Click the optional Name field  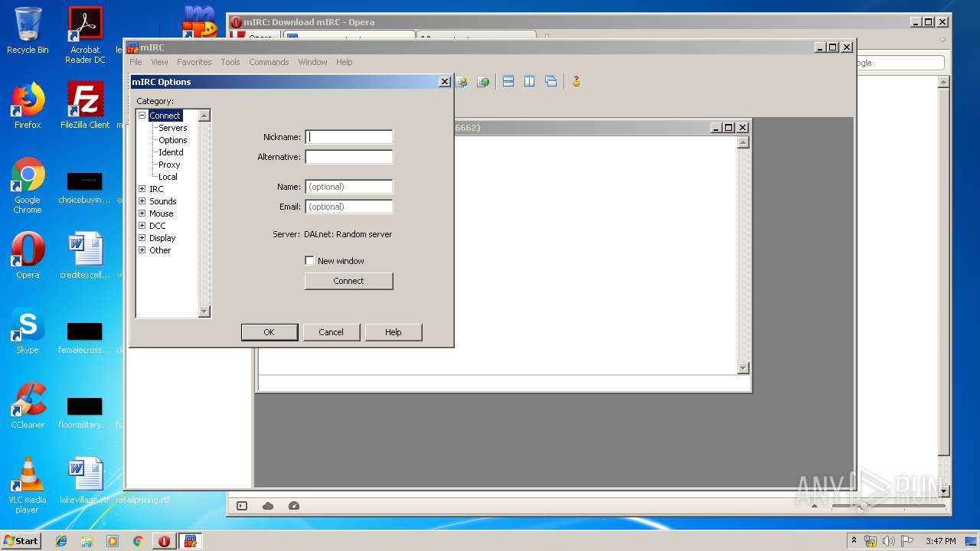348,187
